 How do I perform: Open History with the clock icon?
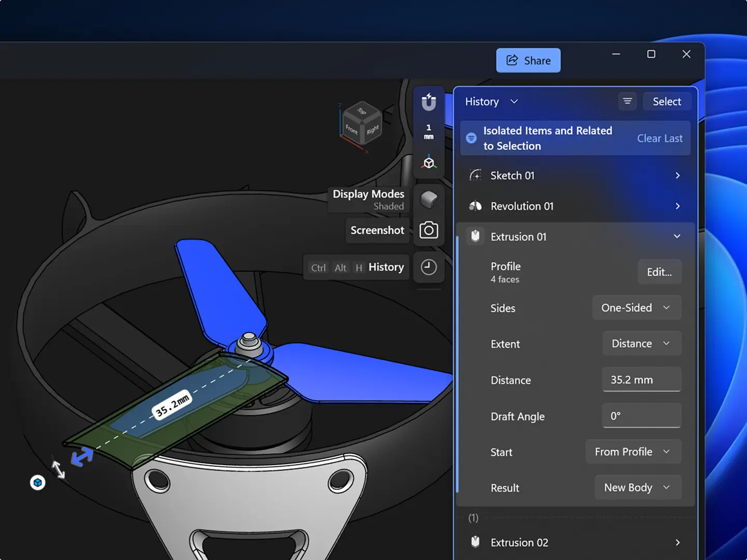[428, 267]
